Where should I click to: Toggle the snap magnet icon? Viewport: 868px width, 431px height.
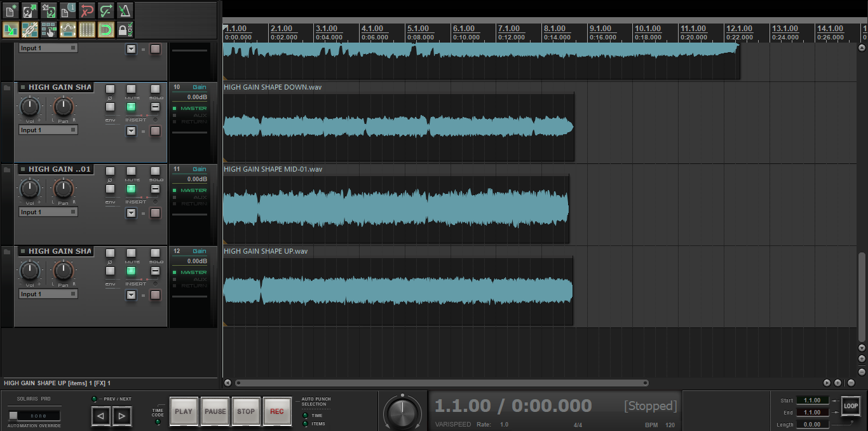[x=106, y=29]
